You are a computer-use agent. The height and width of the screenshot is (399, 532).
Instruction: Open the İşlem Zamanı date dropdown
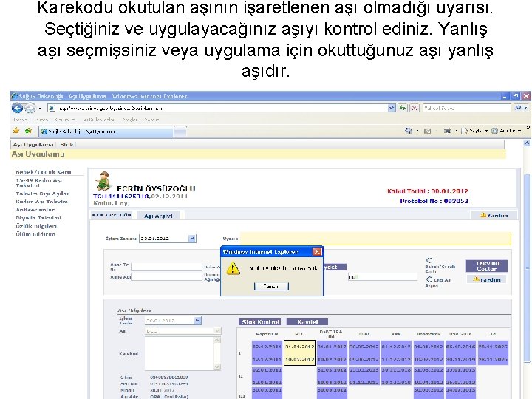pos(192,239)
